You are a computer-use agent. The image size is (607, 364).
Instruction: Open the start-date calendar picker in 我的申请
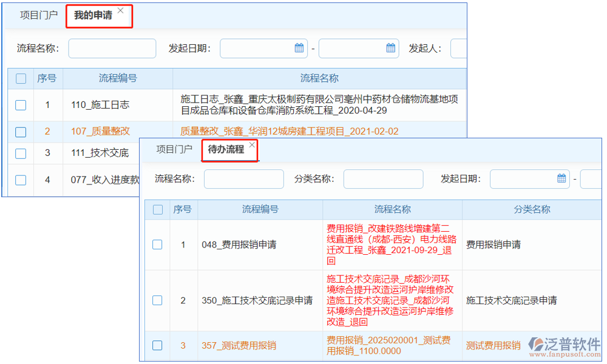[x=298, y=48]
